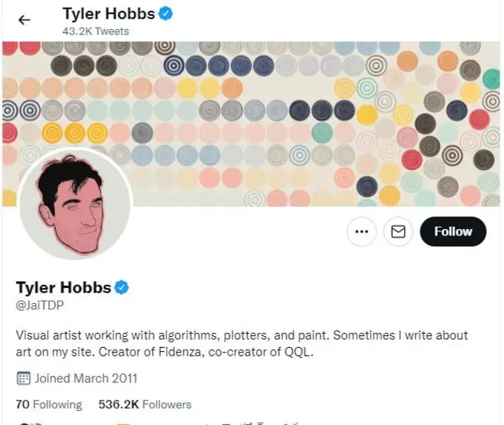This screenshot has height=425, width=504.
Task: Click the calendar icon beside the join date
Action: point(24,379)
